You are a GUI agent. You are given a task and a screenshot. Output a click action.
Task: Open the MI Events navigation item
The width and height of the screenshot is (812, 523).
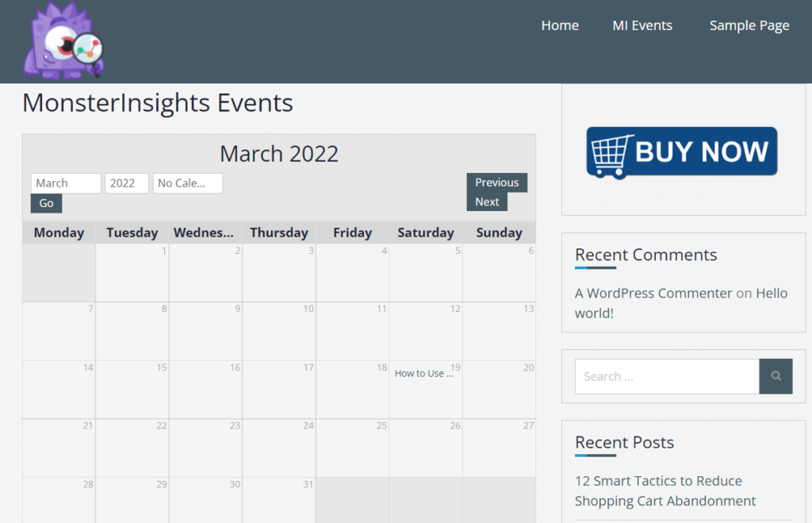(642, 25)
